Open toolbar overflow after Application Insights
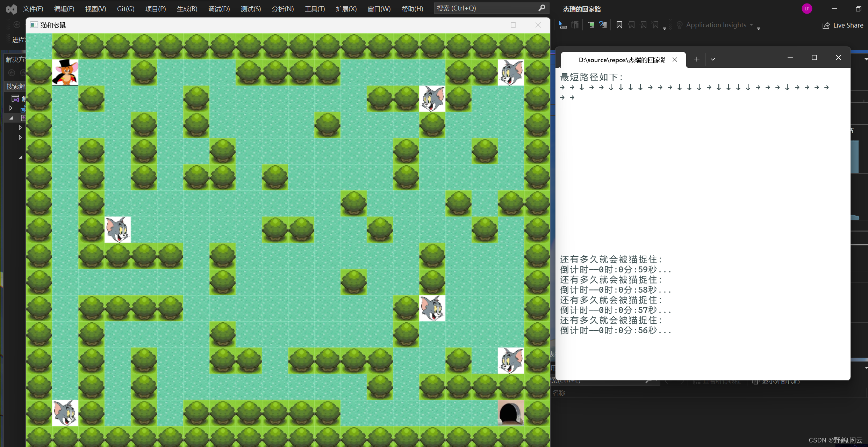This screenshot has height=447, width=868. tap(759, 28)
